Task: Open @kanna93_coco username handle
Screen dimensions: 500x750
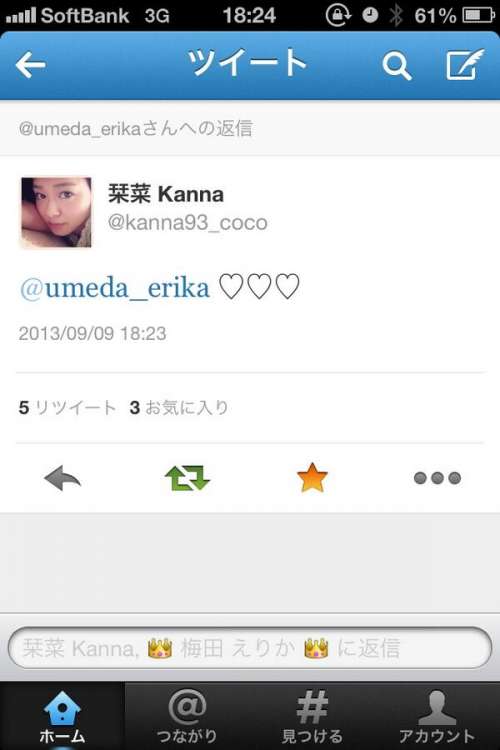Action: 188,222
